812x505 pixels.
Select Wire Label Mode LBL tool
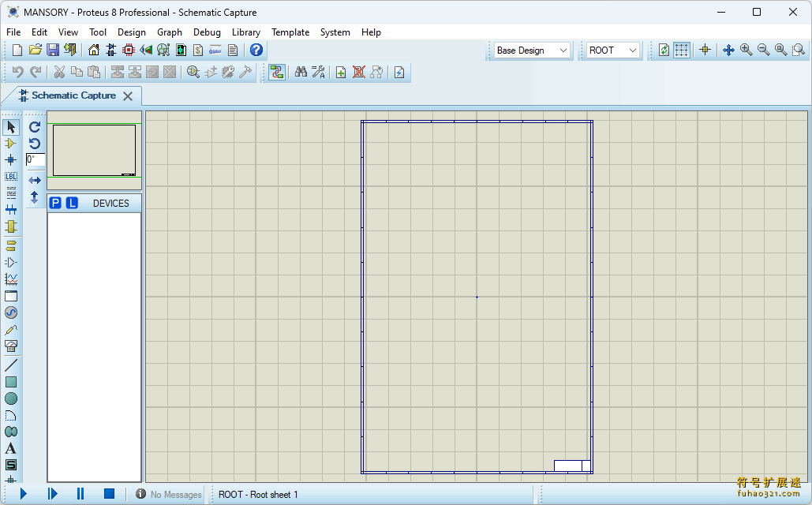(x=11, y=177)
